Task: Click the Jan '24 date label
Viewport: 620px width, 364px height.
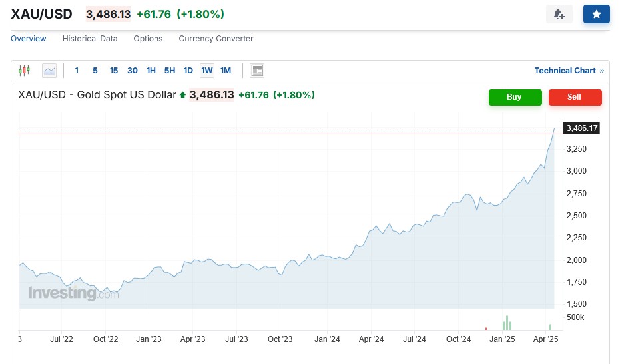Action: pyautogui.click(x=327, y=339)
